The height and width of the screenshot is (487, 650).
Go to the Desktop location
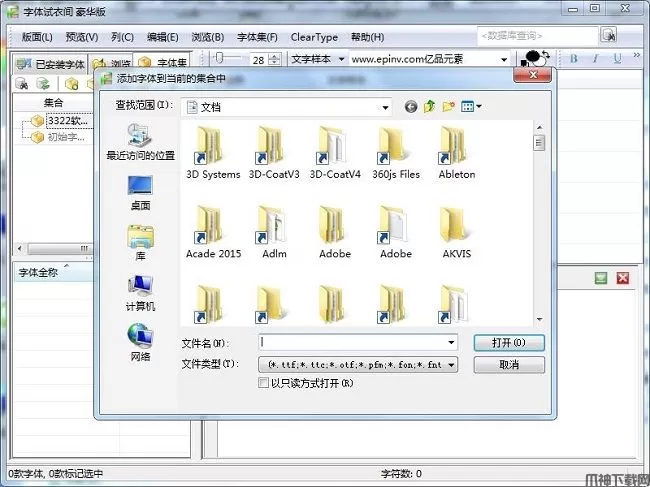click(141, 193)
